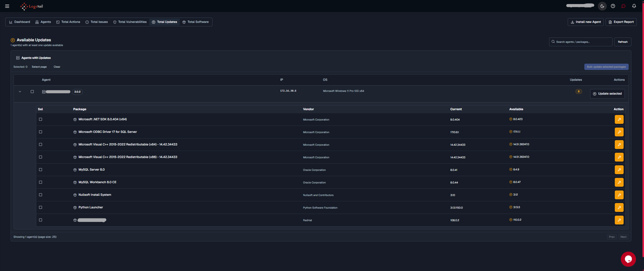Check the Nullsoft Install System checkbox
Screen dimensions: 644x271
point(41,195)
